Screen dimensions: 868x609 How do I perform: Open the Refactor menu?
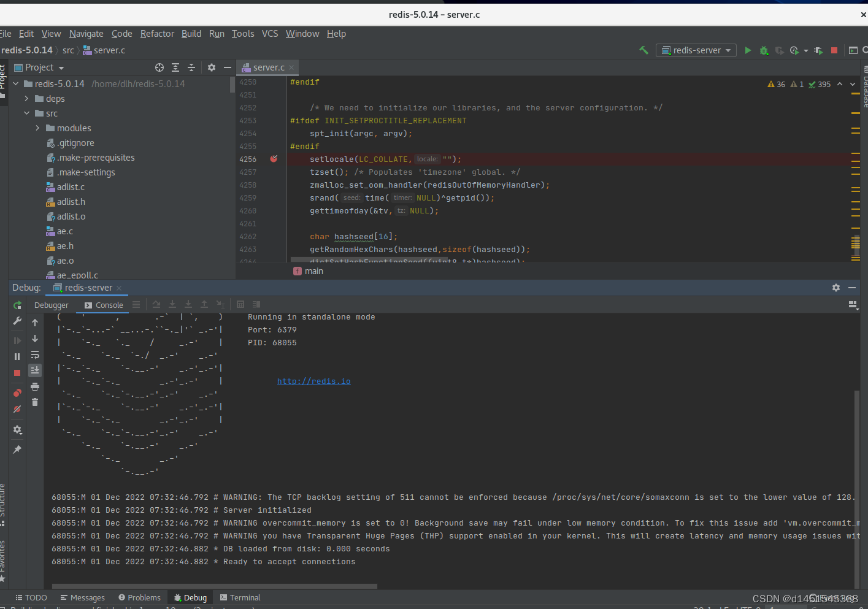click(157, 34)
